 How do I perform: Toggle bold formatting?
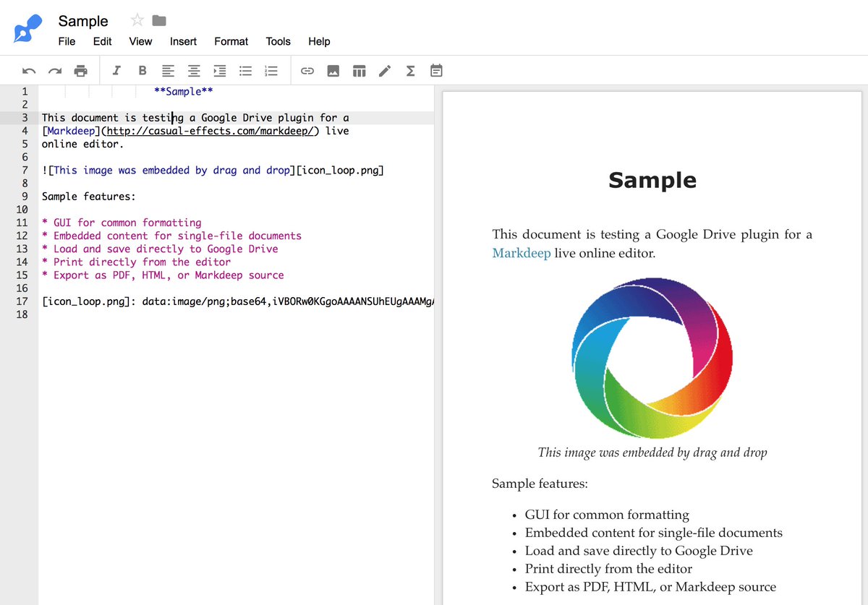pyautogui.click(x=142, y=71)
